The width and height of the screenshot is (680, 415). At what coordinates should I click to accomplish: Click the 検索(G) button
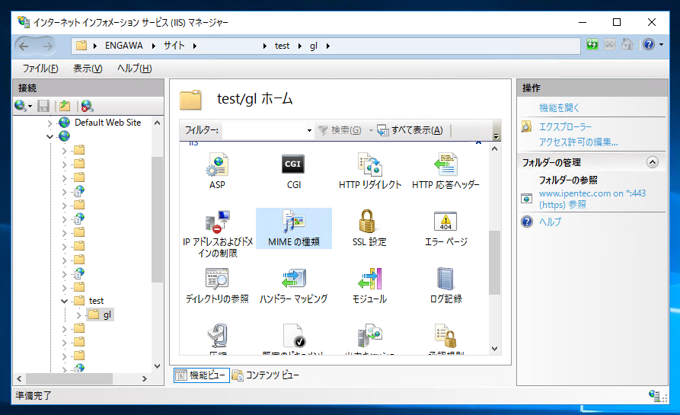pos(340,130)
